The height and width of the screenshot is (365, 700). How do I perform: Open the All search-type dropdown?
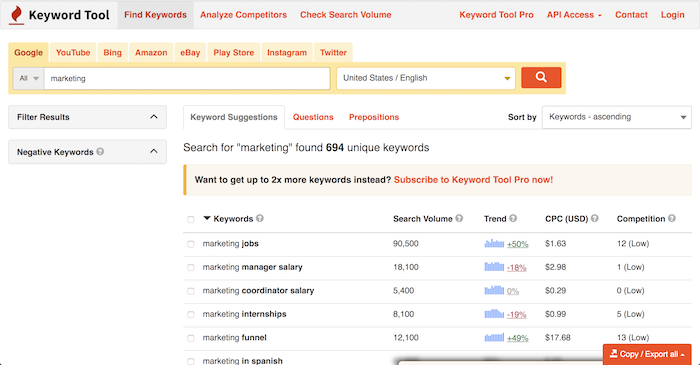click(x=29, y=78)
